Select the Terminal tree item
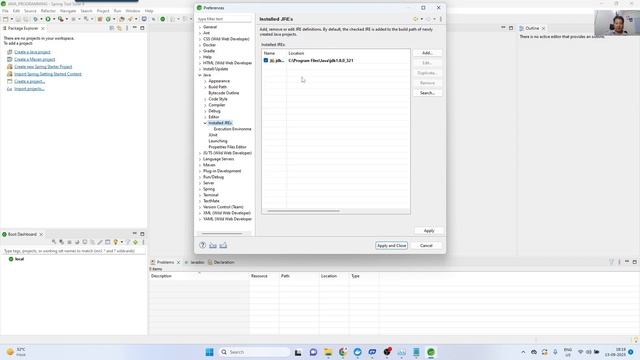Image resolution: width=640 pixels, height=360 pixels. click(211, 195)
